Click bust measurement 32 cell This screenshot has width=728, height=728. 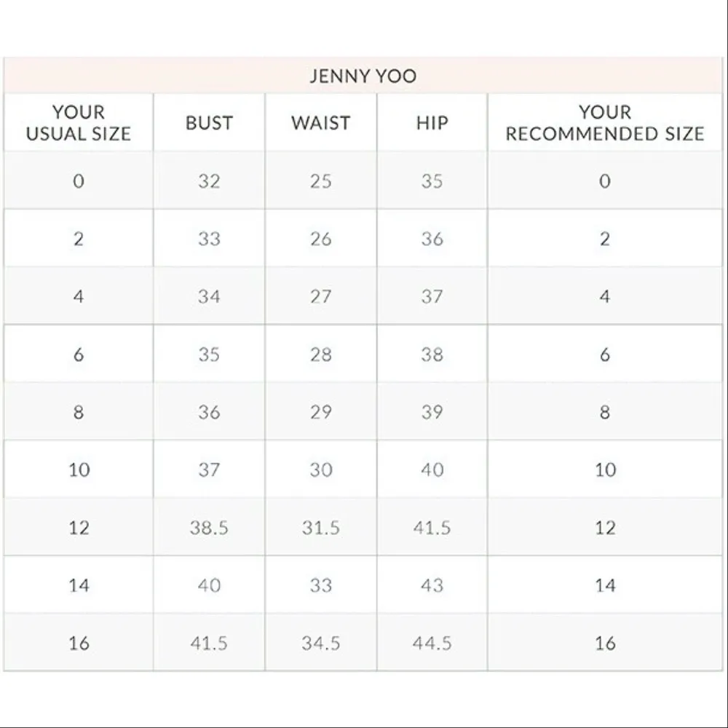[209, 181]
